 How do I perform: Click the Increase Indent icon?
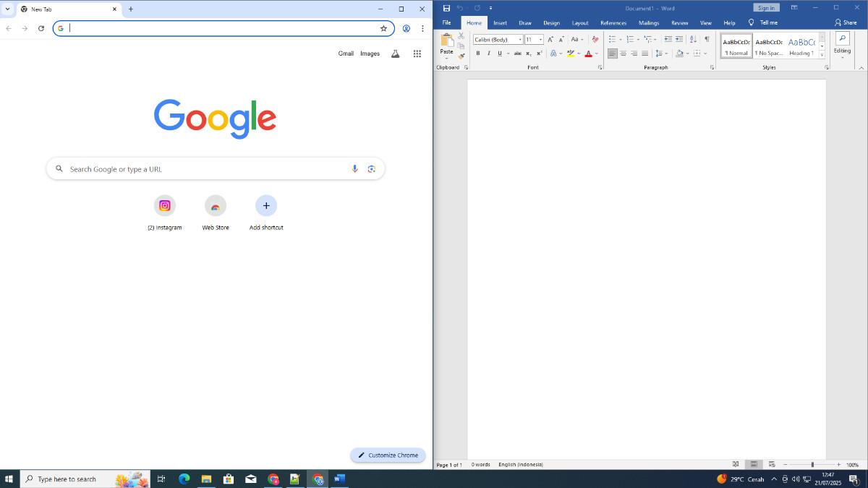(x=678, y=39)
